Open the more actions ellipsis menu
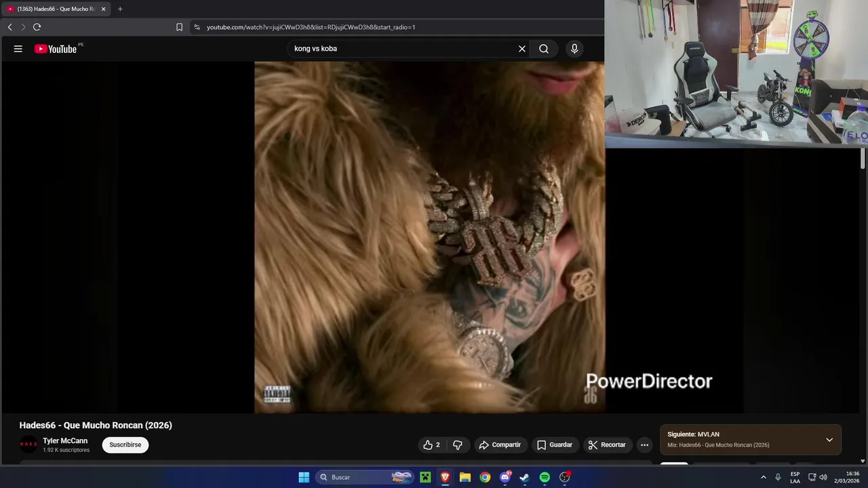Viewport: 868px width, 488px height. 644,445
